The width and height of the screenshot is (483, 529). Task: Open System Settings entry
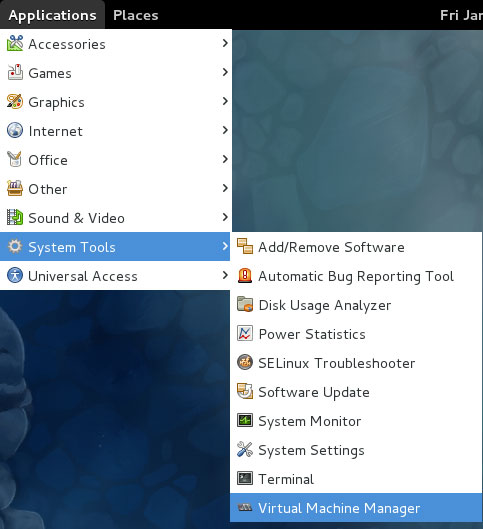(x=356, y=450)
